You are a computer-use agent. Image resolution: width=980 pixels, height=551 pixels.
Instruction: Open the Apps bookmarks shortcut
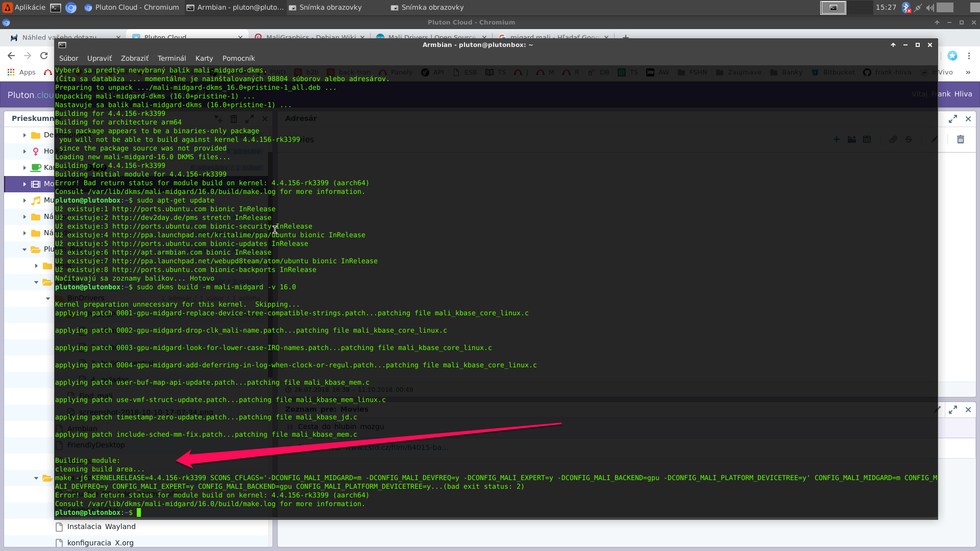(x=21, y=72)
